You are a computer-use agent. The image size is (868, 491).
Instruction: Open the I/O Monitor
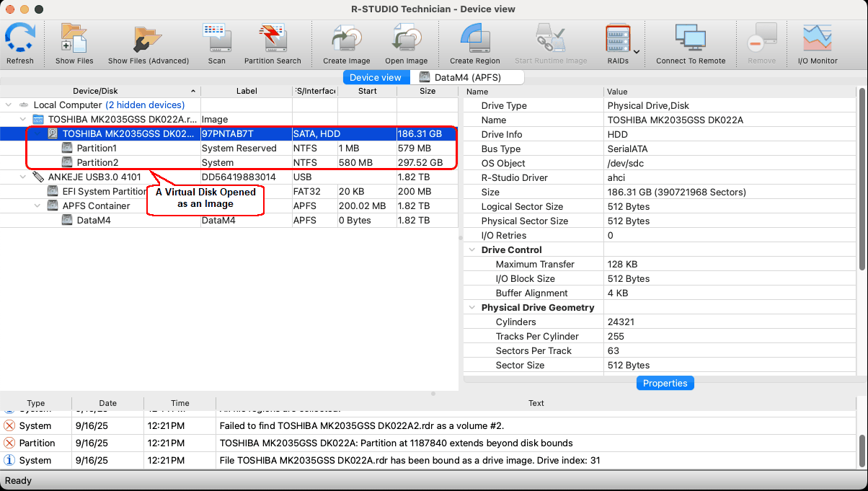pyautogui.click(x=818, y=40)
